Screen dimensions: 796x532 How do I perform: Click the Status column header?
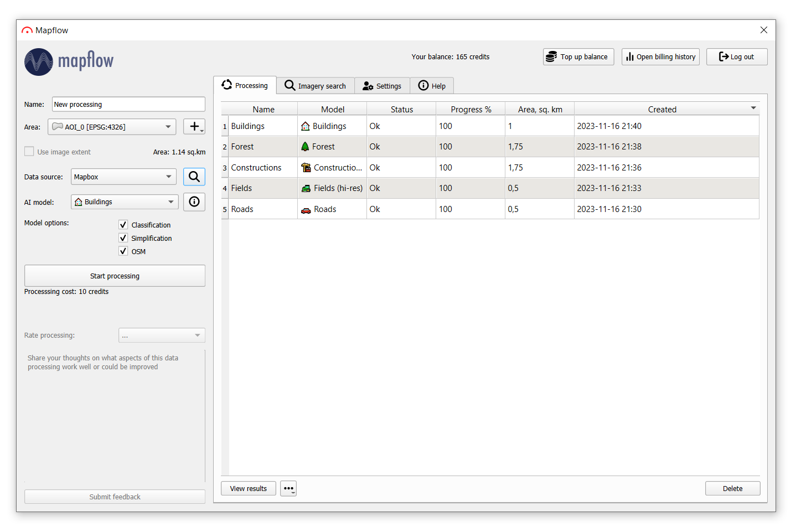coord(402,109)
